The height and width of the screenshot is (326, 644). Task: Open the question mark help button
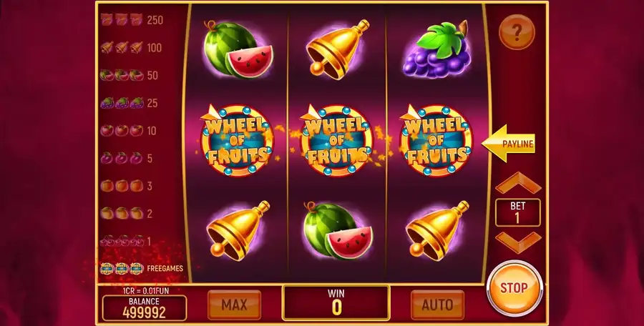coord(517,31)
